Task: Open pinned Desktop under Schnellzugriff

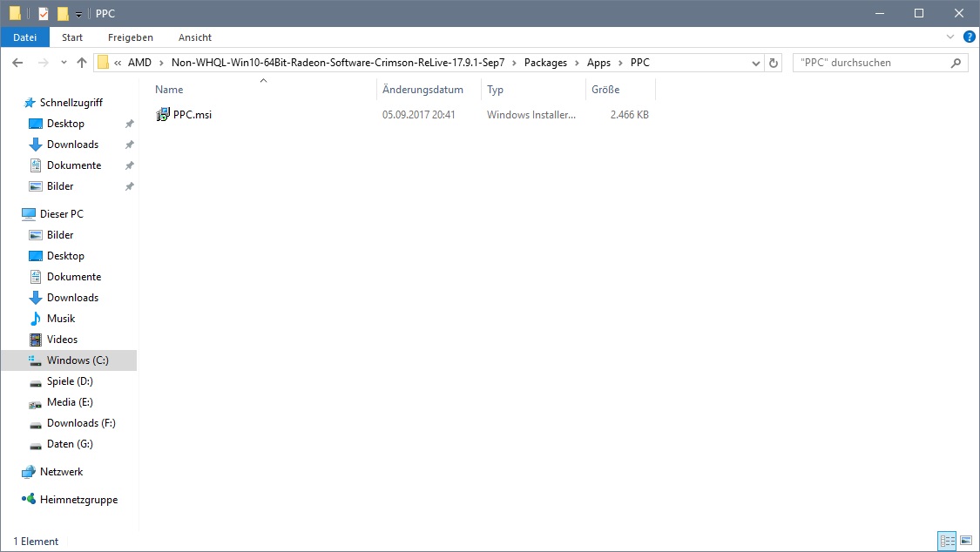Action: coord(65,124)
